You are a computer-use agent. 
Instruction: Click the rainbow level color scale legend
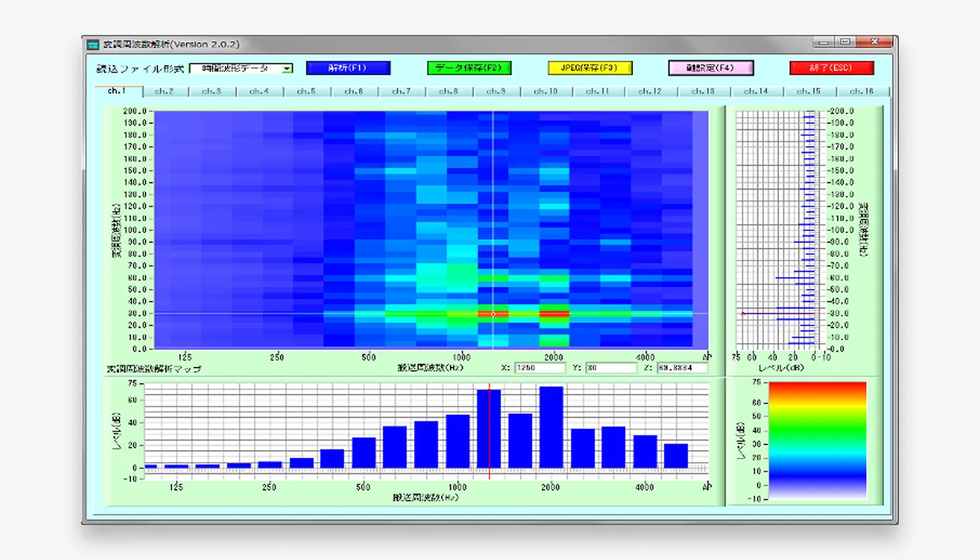point(817,440)
